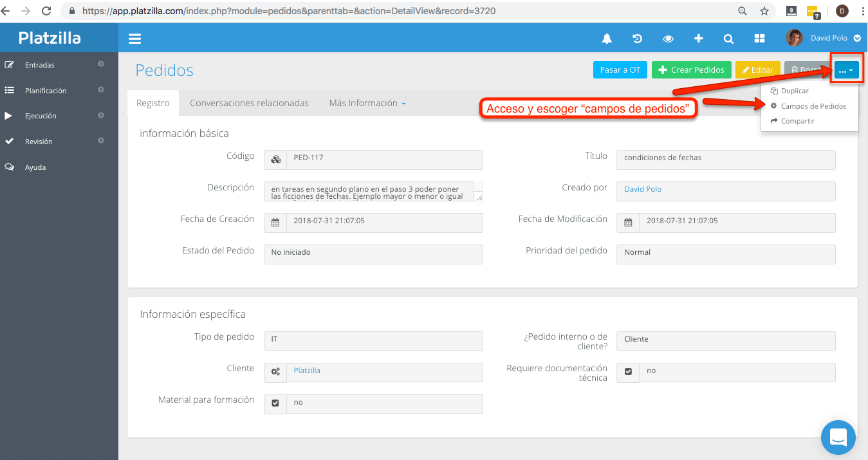Open the search magnifier in blue header
This screenshot has height=460, width=868.
click(728, 39)
